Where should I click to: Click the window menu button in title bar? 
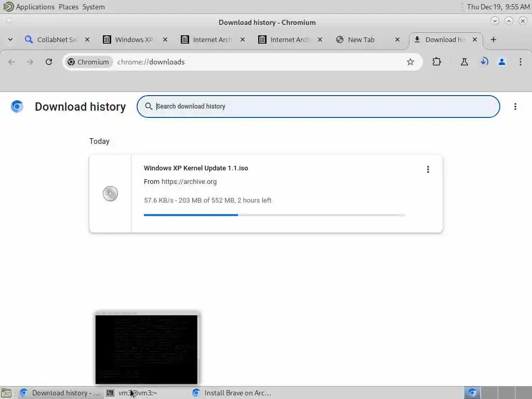[x=9, y=21]
